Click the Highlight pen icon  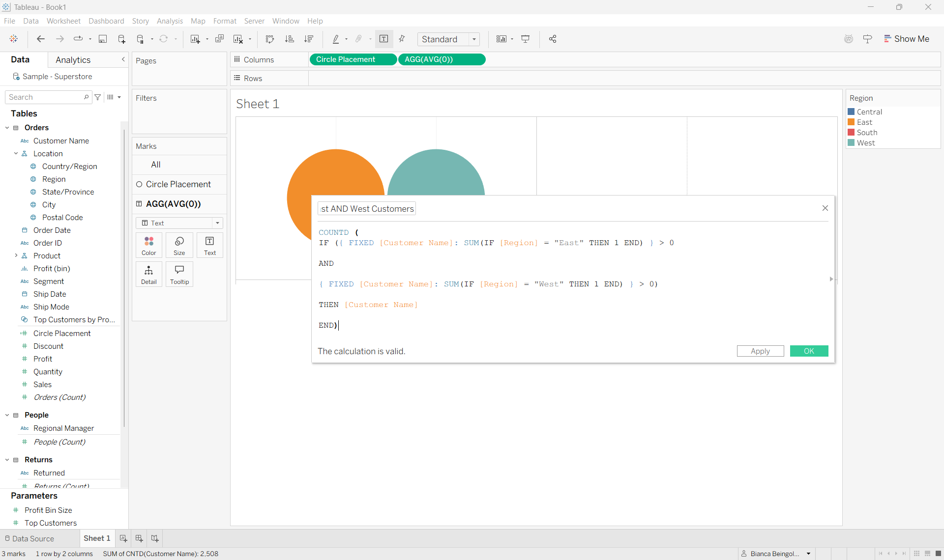click(x=336, y=39)
